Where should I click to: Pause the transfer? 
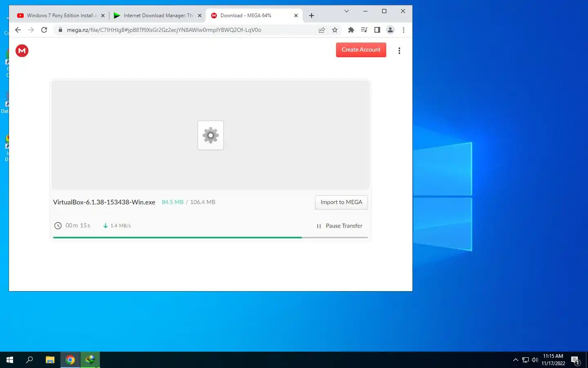tap(340, 226)
